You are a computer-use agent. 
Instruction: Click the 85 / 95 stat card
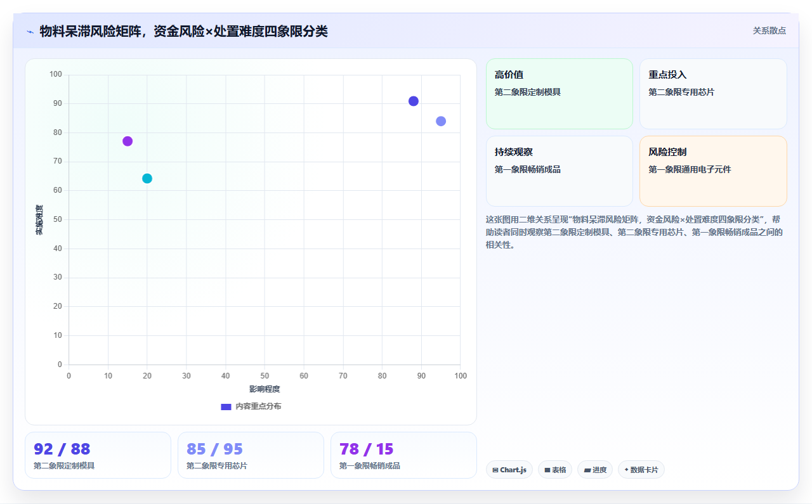(251, 455)
